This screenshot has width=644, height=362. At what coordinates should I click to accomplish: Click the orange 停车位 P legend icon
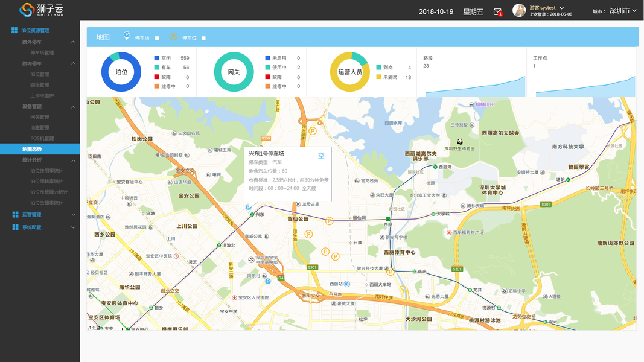click(x=173, y=37)
